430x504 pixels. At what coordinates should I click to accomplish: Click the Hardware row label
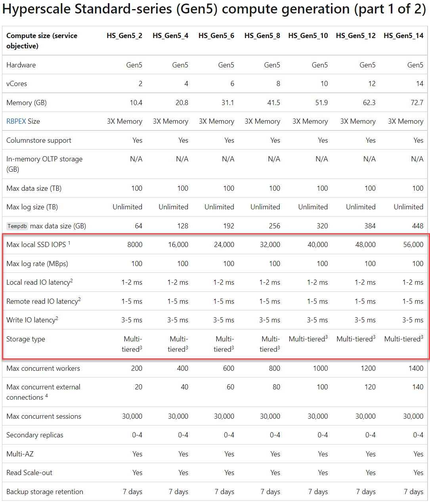[x=21, y=65]
